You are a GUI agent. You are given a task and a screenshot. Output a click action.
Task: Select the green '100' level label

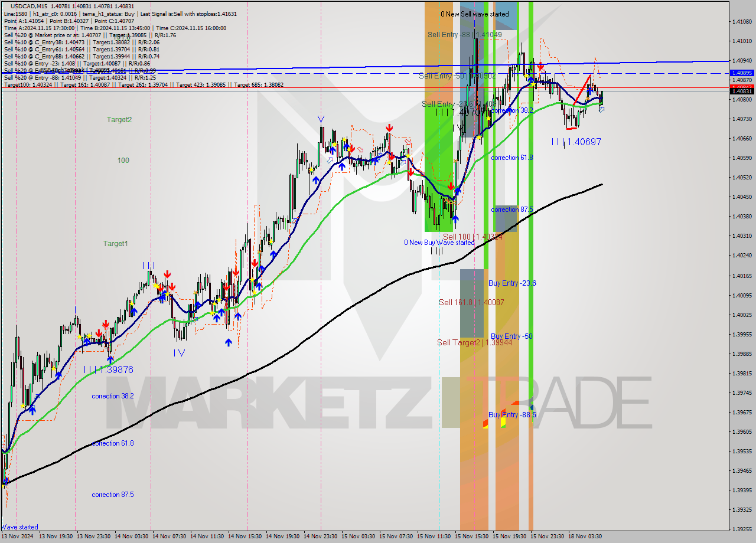[123, 160]
